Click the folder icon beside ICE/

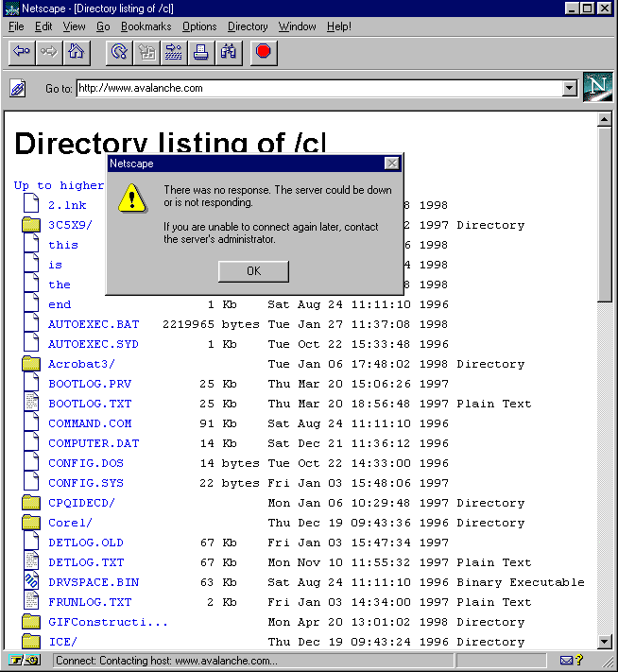(x=31, y=641)
